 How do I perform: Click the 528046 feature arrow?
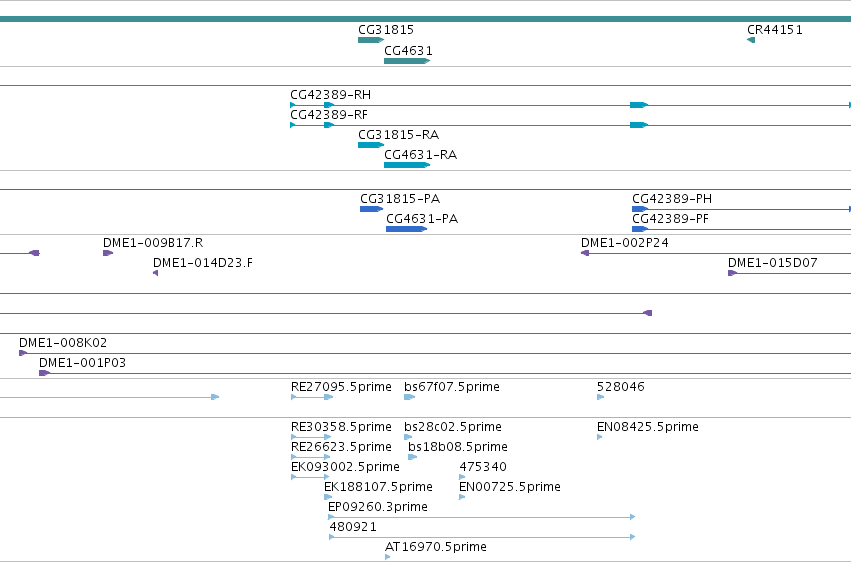(601, 397)
